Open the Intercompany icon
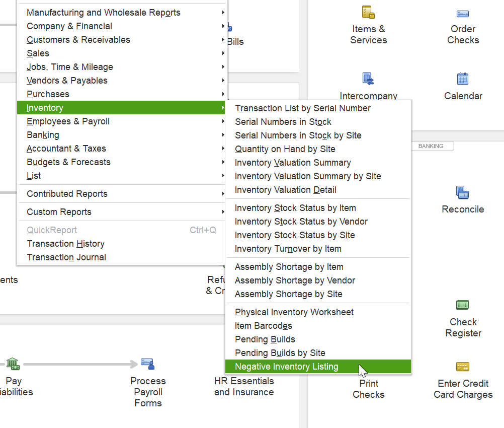The height and width of the screenshot is (428, 504). tap(368, 79)
